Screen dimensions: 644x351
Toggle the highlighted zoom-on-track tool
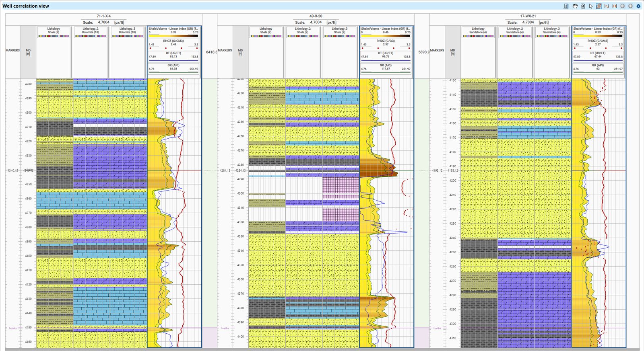[x=599, y=6]
